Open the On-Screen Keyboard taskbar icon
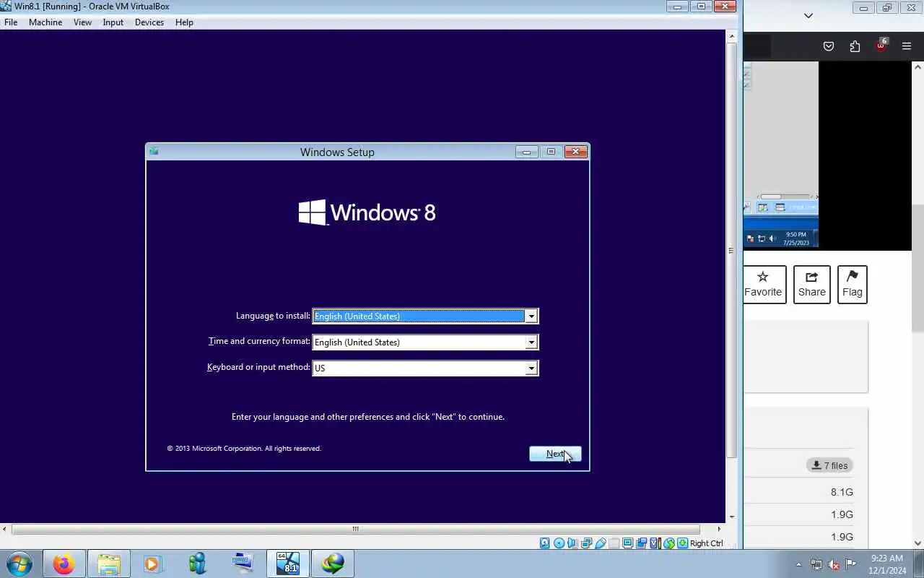Image resolution: width=924 pixels, height=578 pixels. pyautogui.click(x=243, y=564)
